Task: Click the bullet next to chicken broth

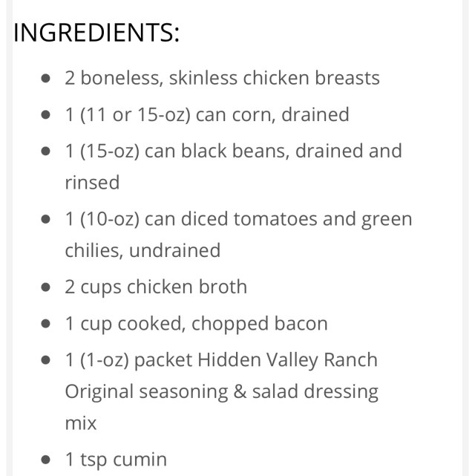Action: point(47,287)
